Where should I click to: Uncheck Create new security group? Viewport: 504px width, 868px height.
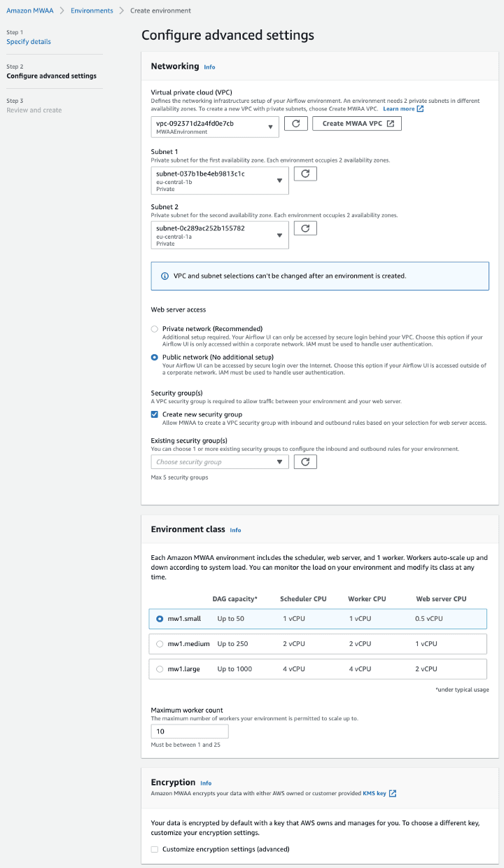tap(155, 413)
